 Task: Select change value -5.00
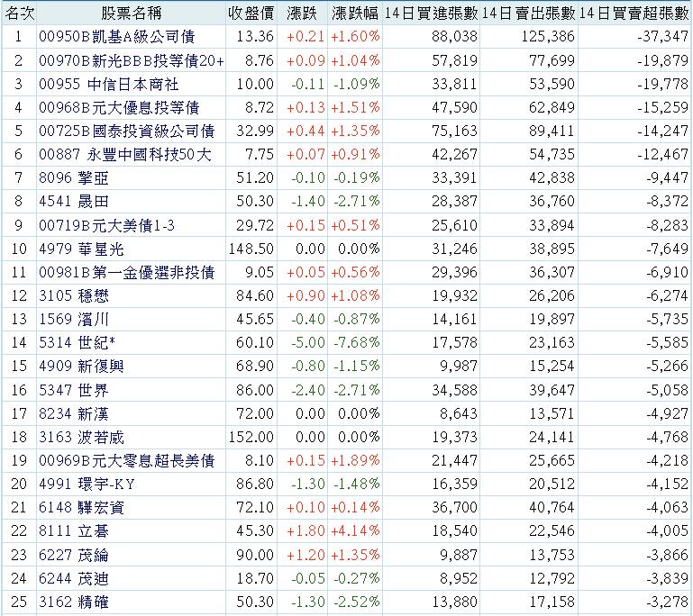coord(308,342)
